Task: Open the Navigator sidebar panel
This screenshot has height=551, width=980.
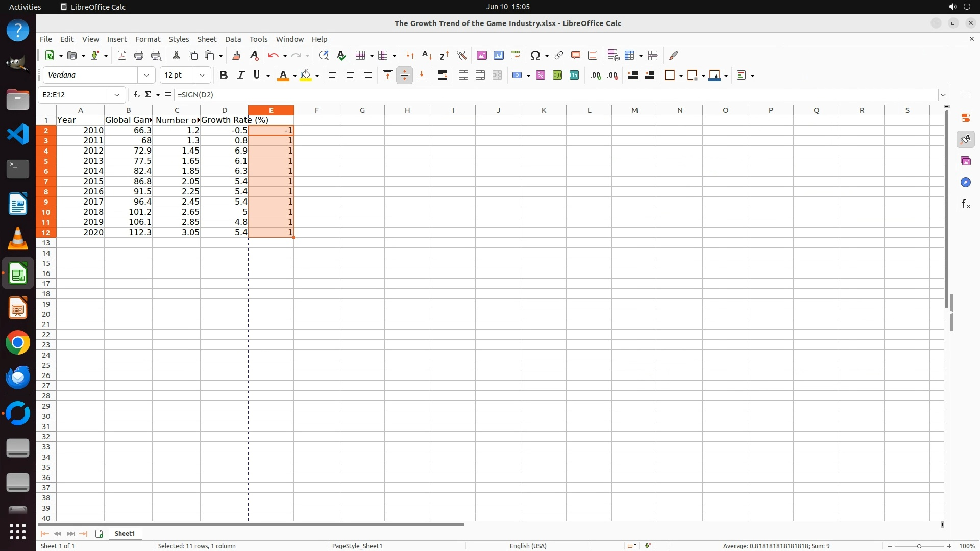Action: (966, 183)
